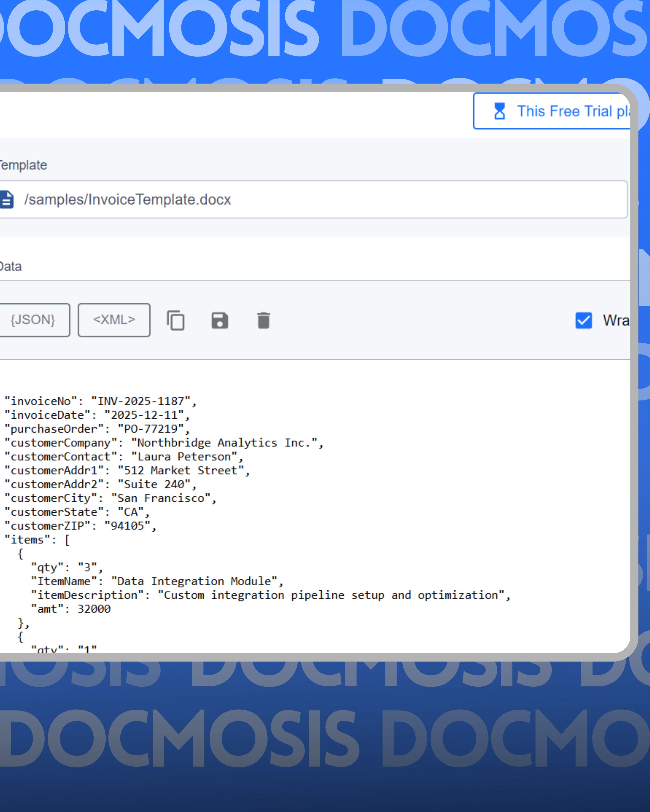Click the <XML> format button
This screenshot has height=812, width=650.
click(114, 320)
